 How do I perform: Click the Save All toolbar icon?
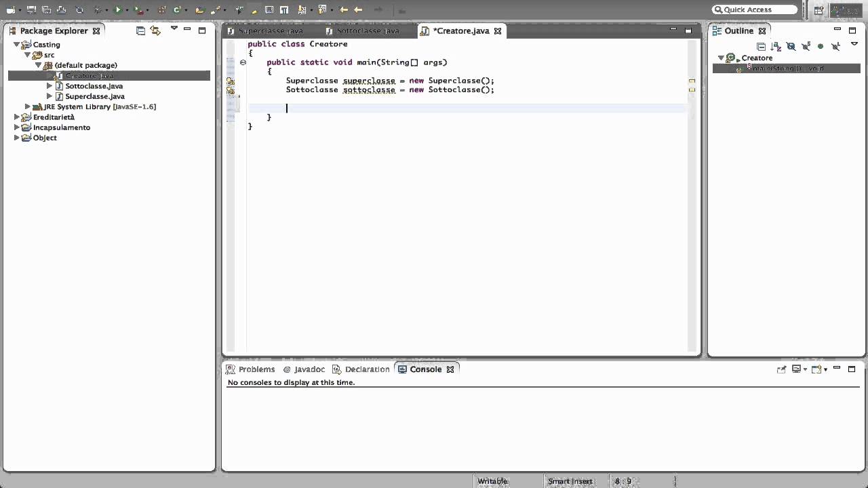point(46,9)
